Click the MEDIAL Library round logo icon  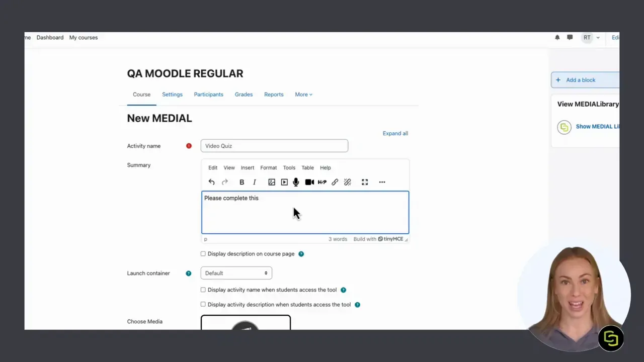click(x=565, y=127)
